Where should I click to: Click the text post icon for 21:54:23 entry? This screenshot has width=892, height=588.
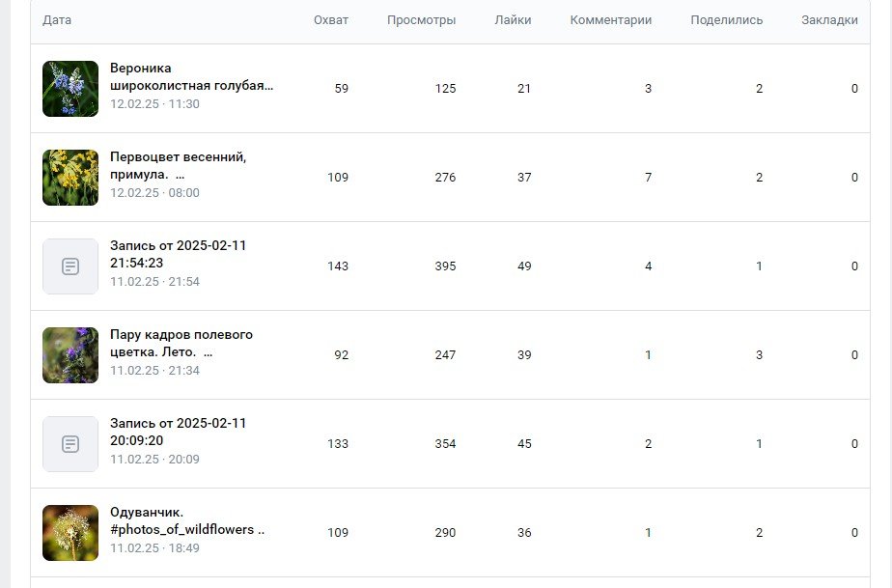tap(70, 266)
